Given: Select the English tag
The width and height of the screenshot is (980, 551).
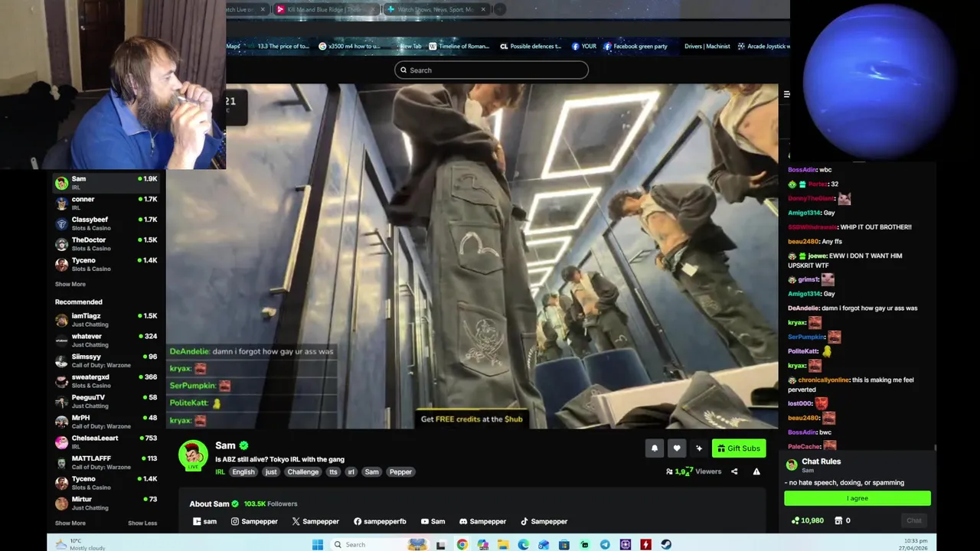Looking at the screenshot, I should click(x=243, y=472).
